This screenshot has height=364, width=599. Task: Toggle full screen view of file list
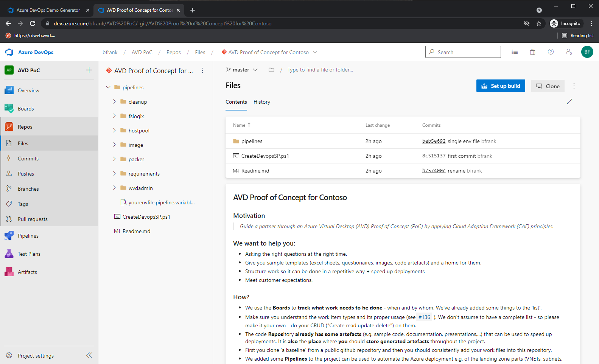click(x=569, y=101)
